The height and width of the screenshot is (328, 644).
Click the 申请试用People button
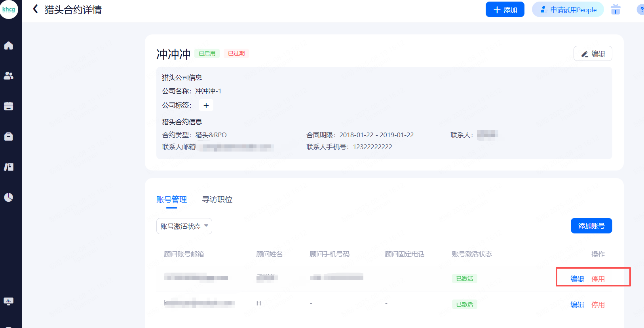pos(568,9)
